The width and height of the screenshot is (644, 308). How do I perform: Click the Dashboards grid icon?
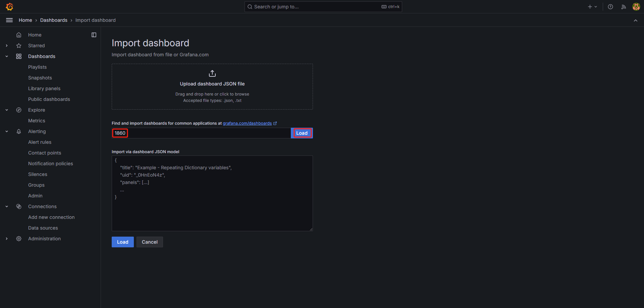pyautogui.click(x=19, y=56)
